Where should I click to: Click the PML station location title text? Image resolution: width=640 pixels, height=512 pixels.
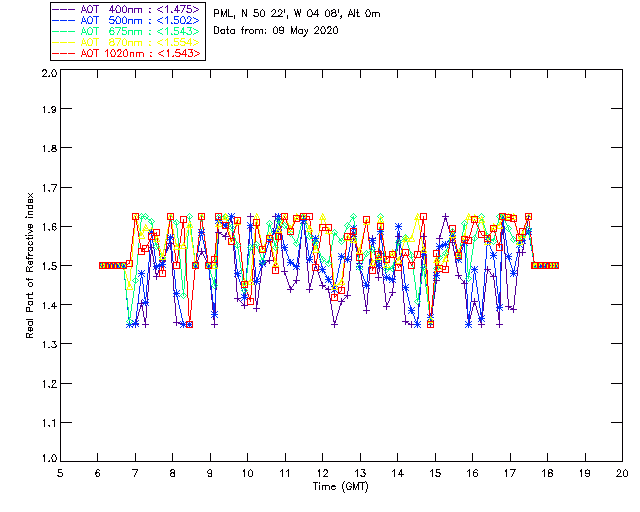pos(297,14)
